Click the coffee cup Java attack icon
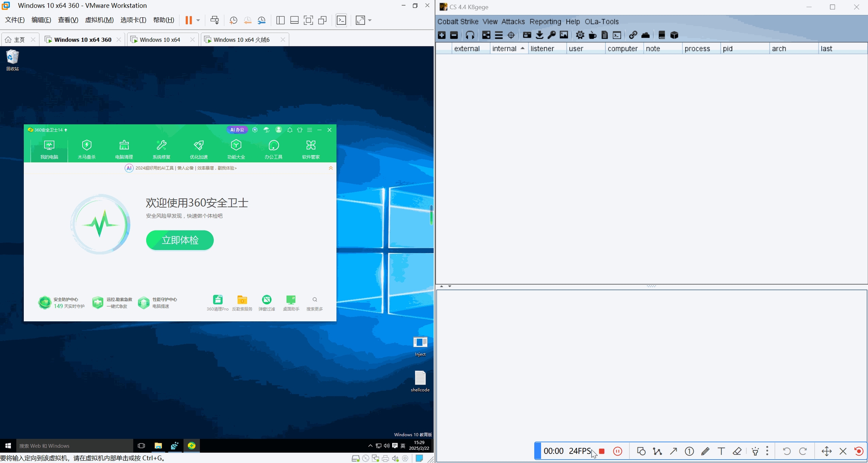 593,35
